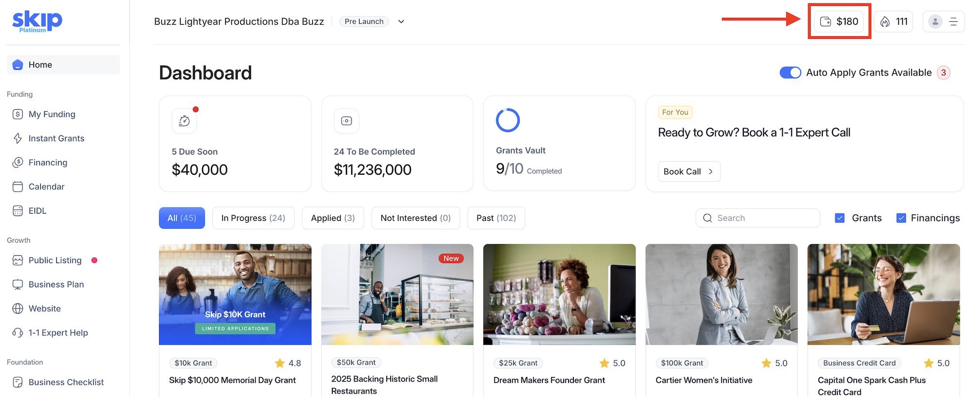Open the wallet balance showing $180
The image size is (980, 397).
coord(839,21)
